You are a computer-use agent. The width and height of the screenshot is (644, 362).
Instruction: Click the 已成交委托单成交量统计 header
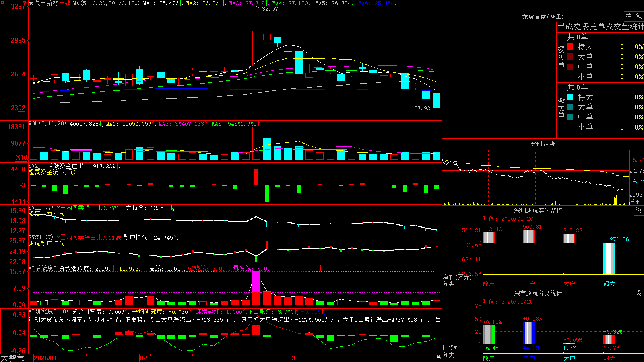(x=601, y=27)
